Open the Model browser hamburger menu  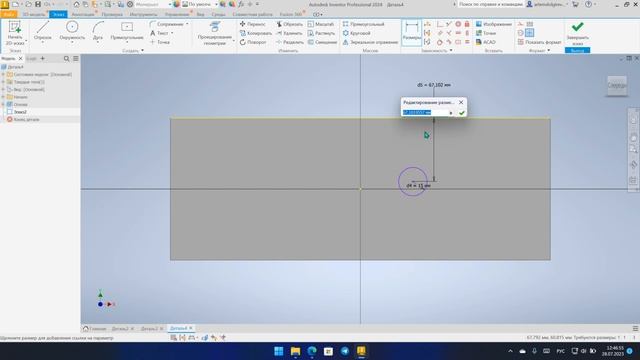(x=76, y=59)
